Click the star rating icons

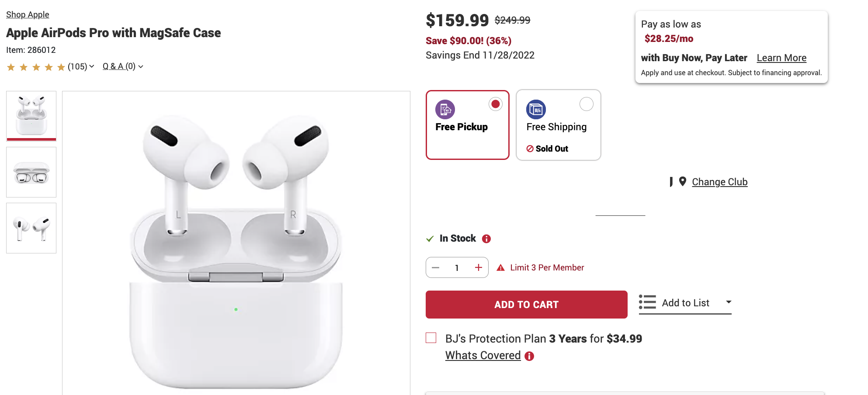click(36, 67)
